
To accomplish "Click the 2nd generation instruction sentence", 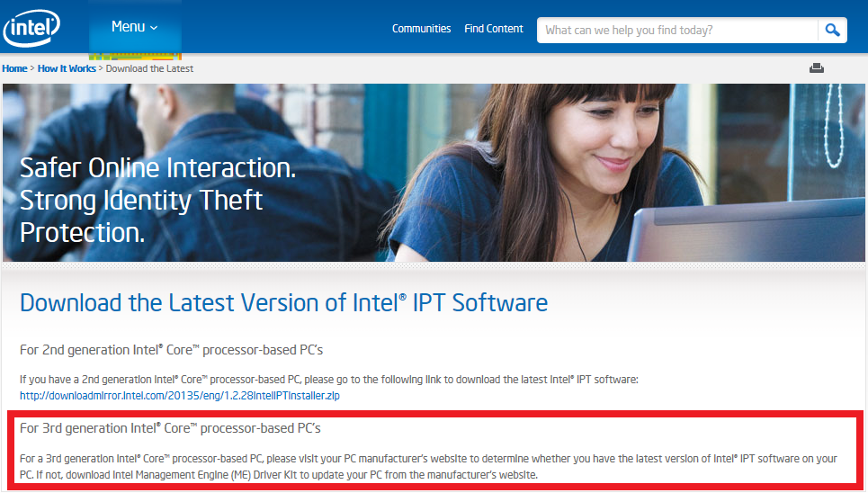I will point(329,380).
